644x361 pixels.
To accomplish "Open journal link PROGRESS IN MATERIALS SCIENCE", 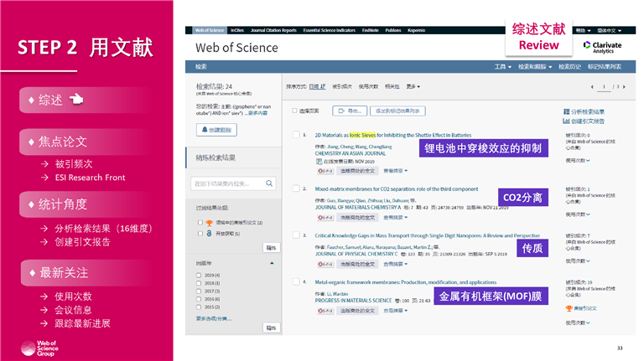I will tap(353, 301).
